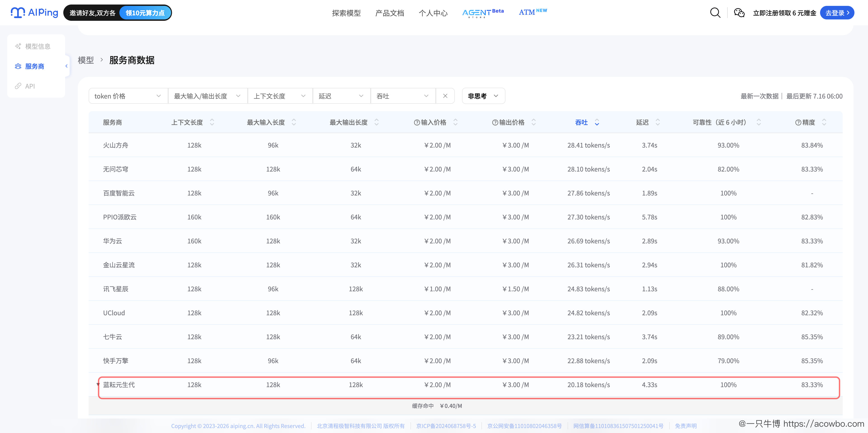Image resolution: width=868 pixels, height=433 pixels.
Task: Click 百度智能云 provider row name
Action: 119,193
